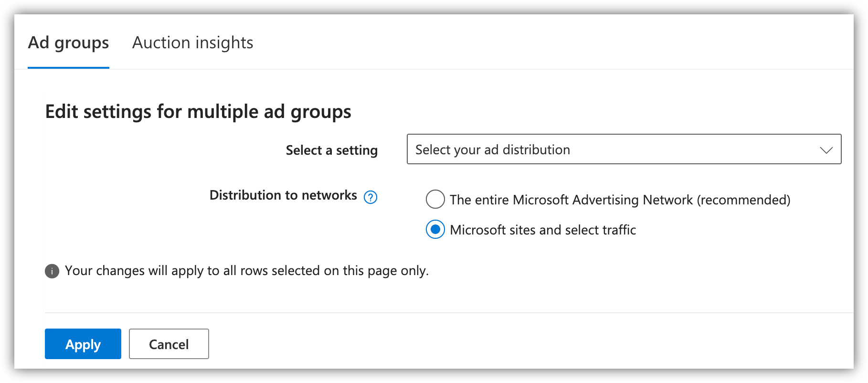Click the blue underline beneath Ad groups tab
Image resolution: width=868 pixels, height=383 pixels.
tap(68, 68)
